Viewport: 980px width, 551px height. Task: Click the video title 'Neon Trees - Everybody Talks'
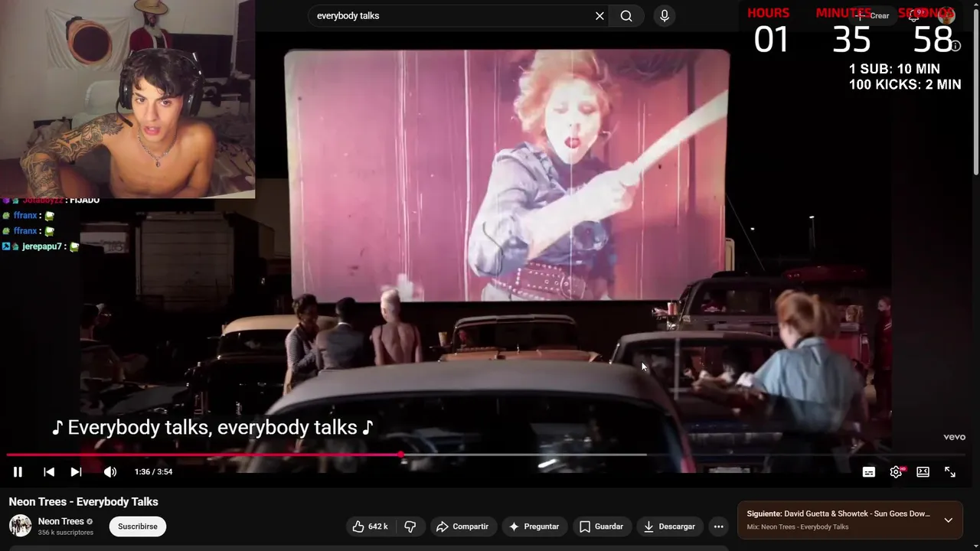click(83, 502)
